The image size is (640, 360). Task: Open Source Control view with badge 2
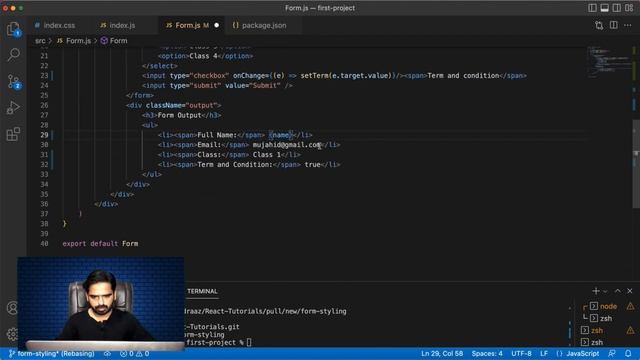pyautogui.click(x=13, y=82)
